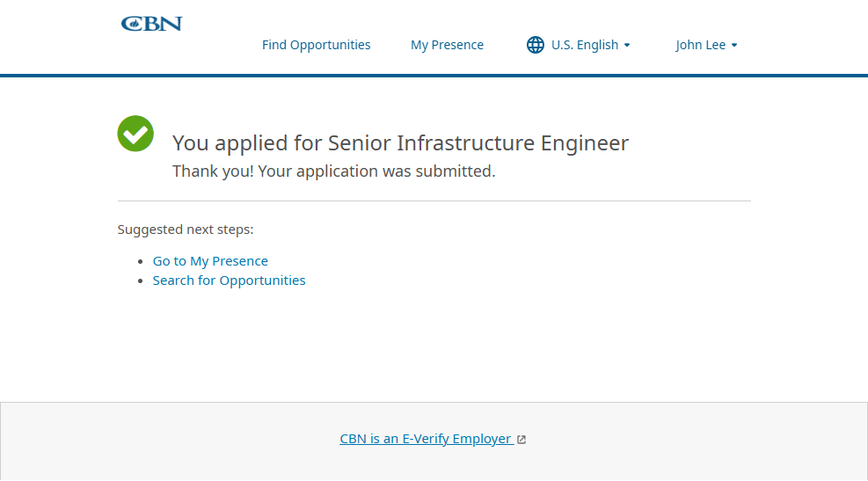Click the 'Your application was submitted' message

pos(334,171)
